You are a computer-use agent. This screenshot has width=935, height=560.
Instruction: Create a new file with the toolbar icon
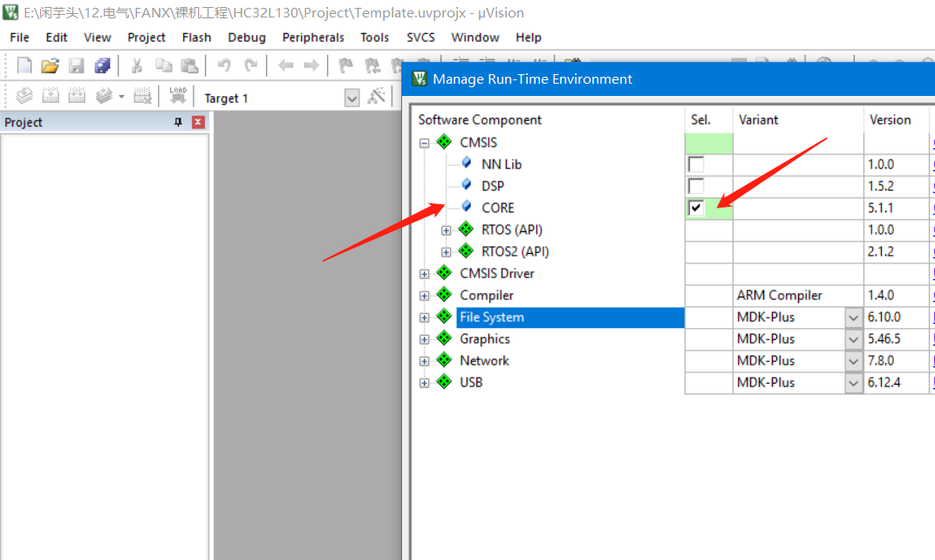pos(24,65)
